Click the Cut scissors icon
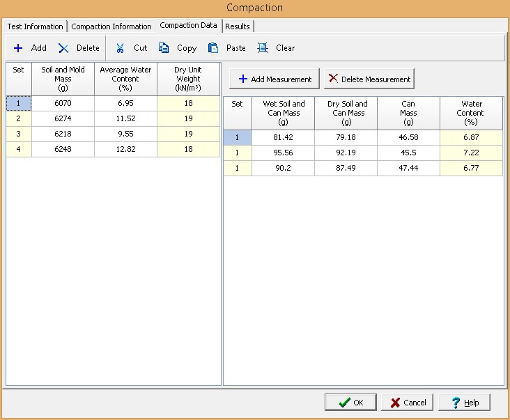Screen dimensions: 510x420 tap(121, 48)
